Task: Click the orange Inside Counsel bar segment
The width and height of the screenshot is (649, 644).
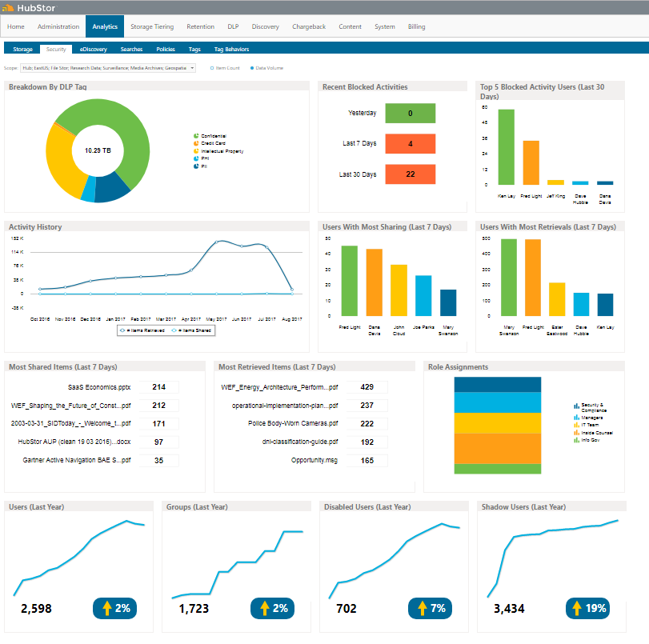Action: pyautogui.click(x=498, y=448)
